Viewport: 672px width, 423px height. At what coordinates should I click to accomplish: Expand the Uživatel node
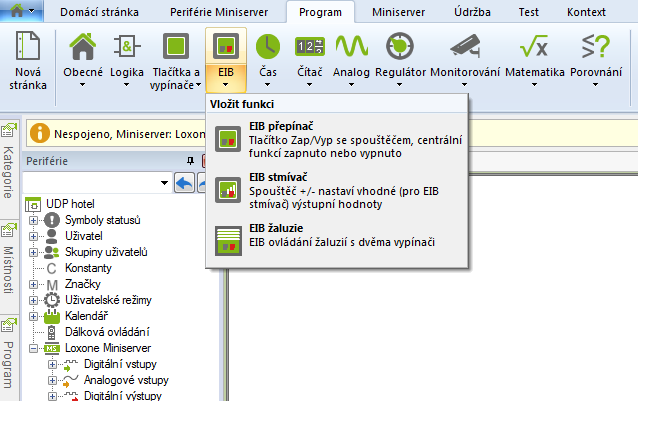click(33, 236)
